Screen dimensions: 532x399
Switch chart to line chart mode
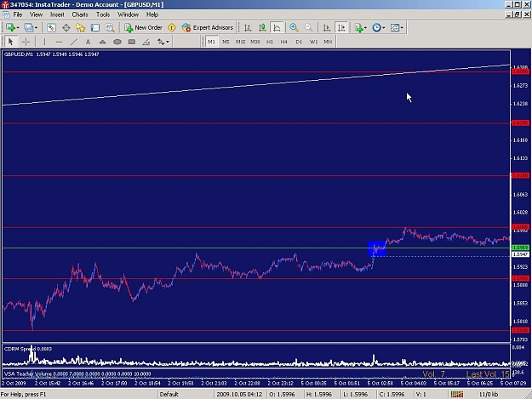pyautogui.click(x=277, y=27)
